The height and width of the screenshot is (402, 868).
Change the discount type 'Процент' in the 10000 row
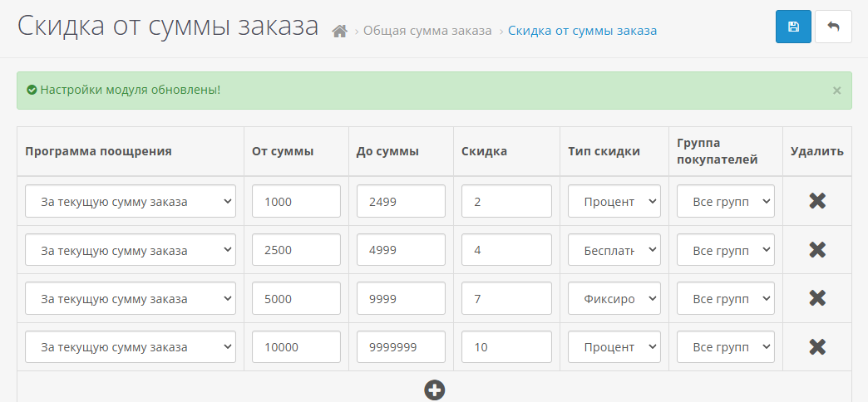coord(614,347)
